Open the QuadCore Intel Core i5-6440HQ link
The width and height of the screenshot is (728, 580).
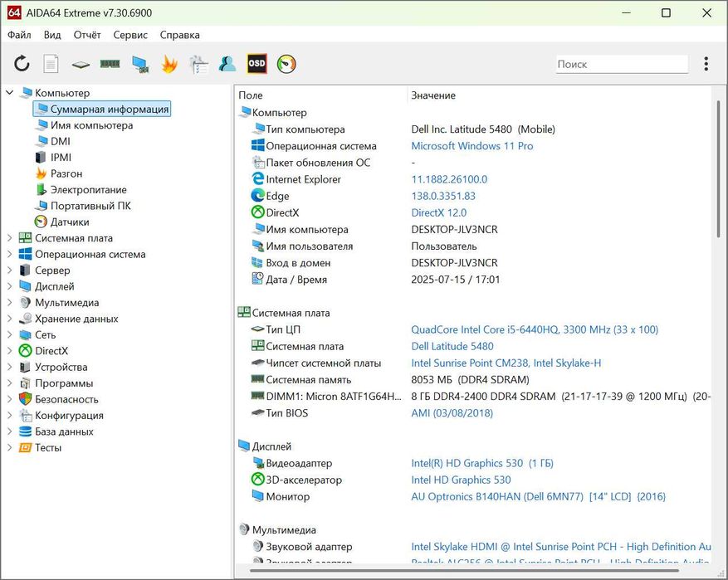pyautogui.click(x=535, y=329)
